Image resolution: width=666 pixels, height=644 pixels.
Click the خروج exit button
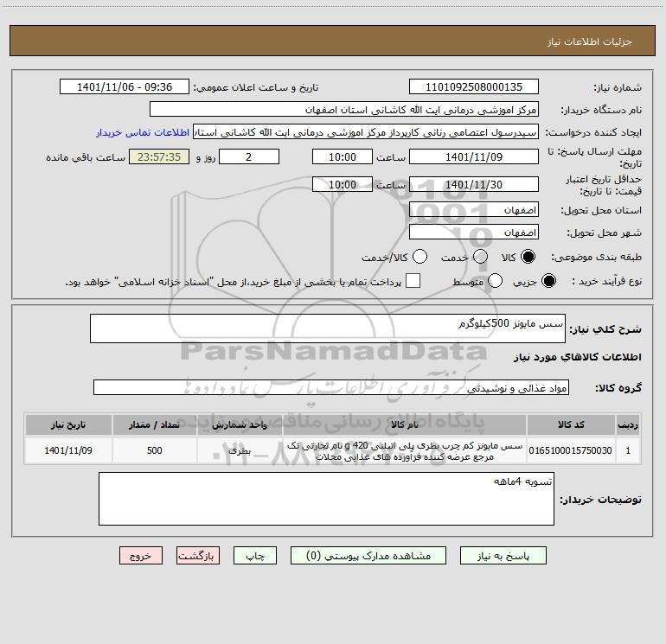(141, 556)
